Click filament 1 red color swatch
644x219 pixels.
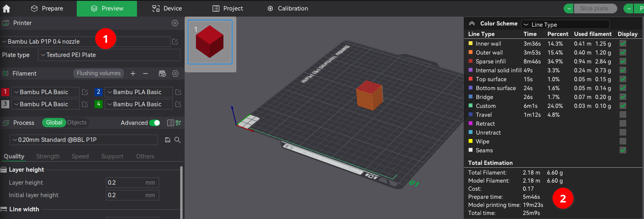click(x=5, y=92)
